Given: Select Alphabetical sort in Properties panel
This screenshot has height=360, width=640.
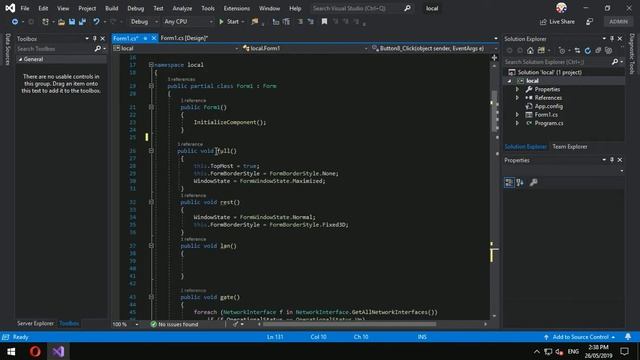Looking at the screenshot, I should click(520, 182).
